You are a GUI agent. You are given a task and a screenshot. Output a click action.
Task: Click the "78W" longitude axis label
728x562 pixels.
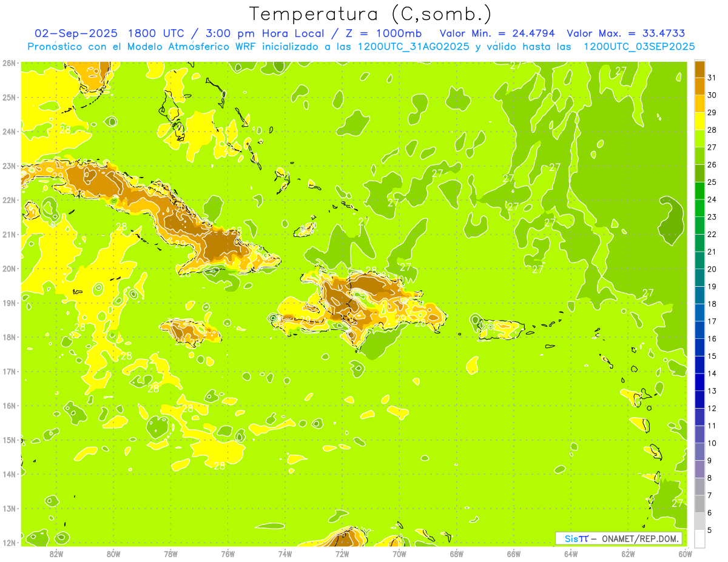tap(170, 554)
